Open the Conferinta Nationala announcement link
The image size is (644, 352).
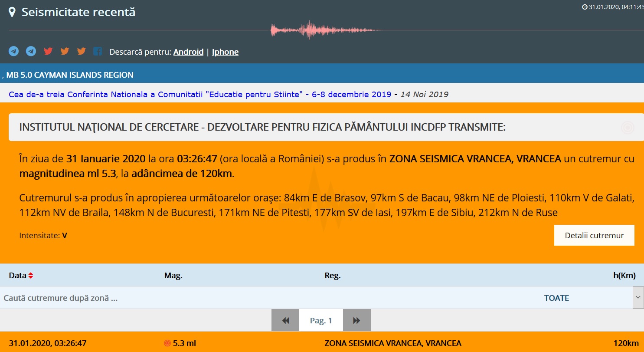coord(199,95)
